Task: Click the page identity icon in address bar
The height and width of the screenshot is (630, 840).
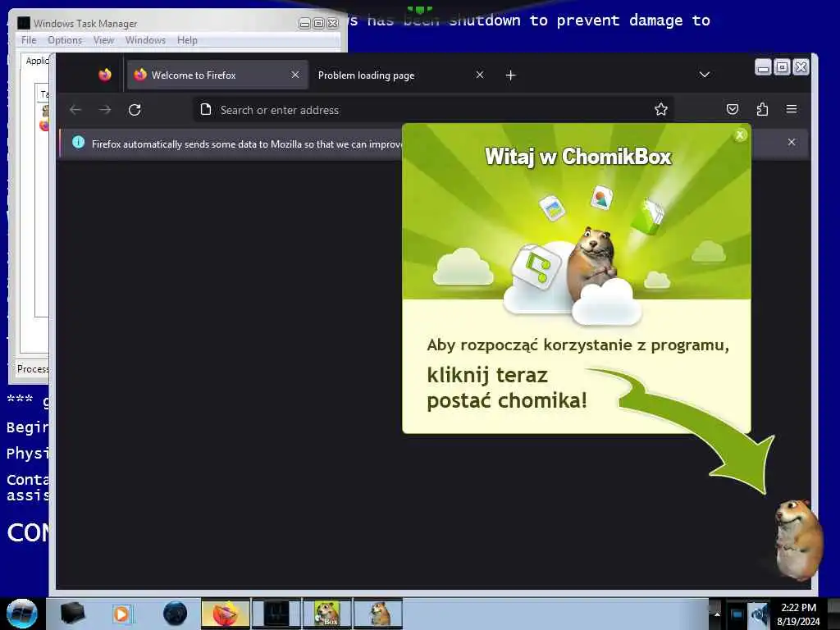Action: [206, 110]
